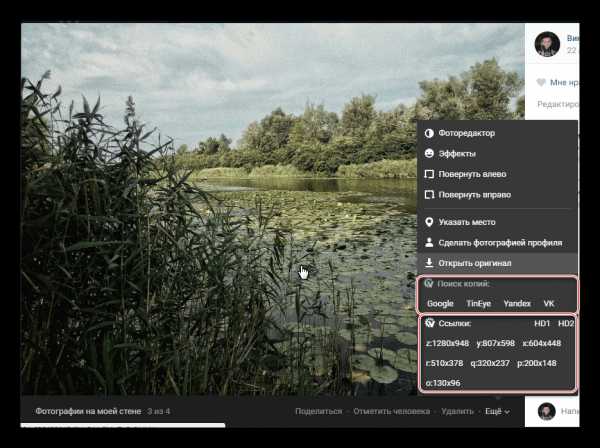This screenshot has width=600, height=448.
Task: Search copies with TinEye
Action: click(x=478, y=304)
